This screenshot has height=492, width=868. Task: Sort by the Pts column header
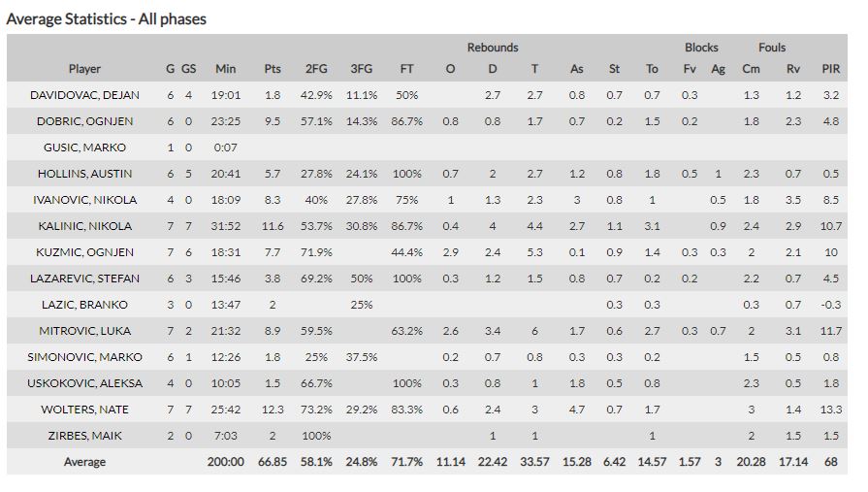click(x=273, y=69)
